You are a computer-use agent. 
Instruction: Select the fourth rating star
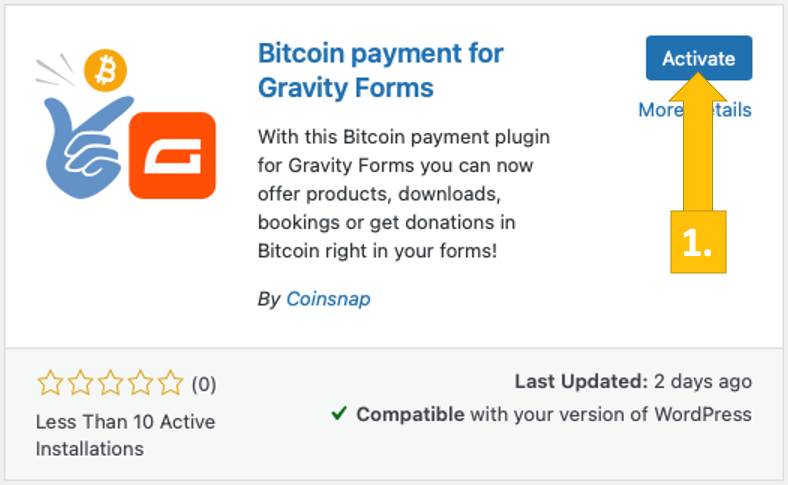pos(140,383)
